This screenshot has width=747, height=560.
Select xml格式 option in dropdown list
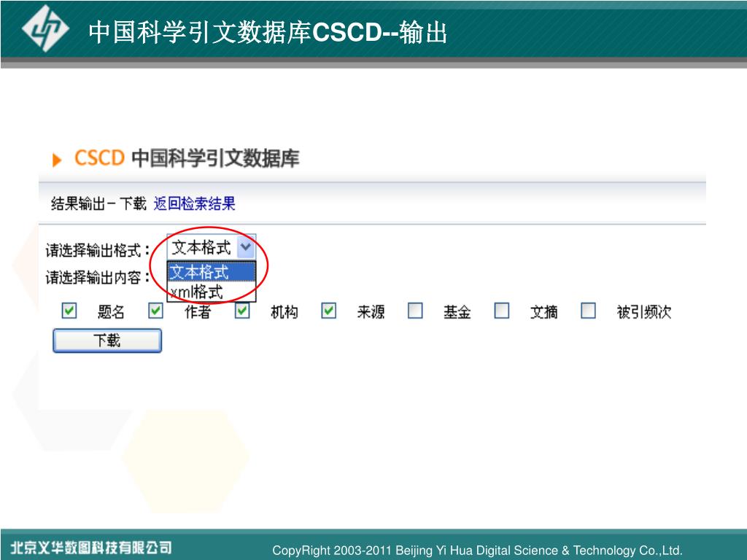(x=212, y=292)
